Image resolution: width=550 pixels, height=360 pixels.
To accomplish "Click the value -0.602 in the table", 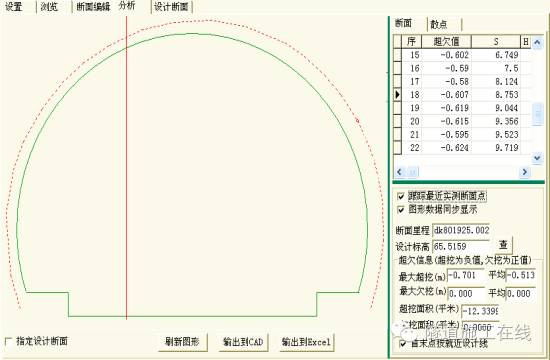I will (x=455, y=55).
